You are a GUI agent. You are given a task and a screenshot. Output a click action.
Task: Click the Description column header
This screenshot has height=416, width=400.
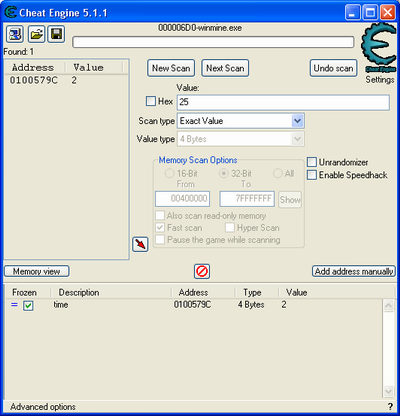click(79, 292)
